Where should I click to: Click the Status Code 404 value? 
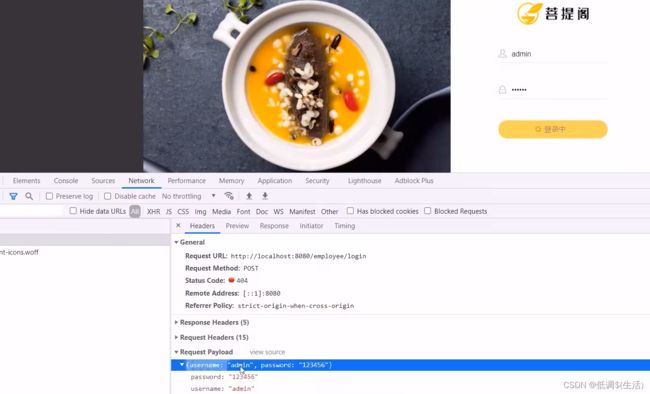point(242,281)
